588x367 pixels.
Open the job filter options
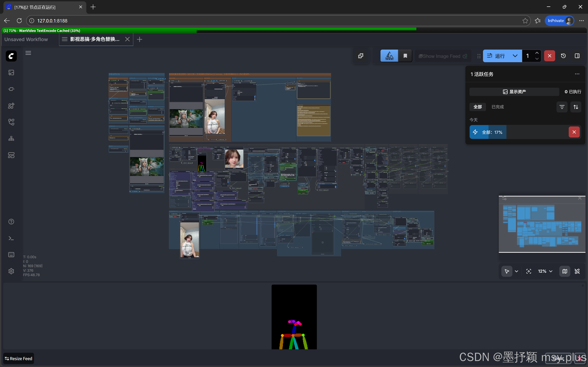[562, 107]
